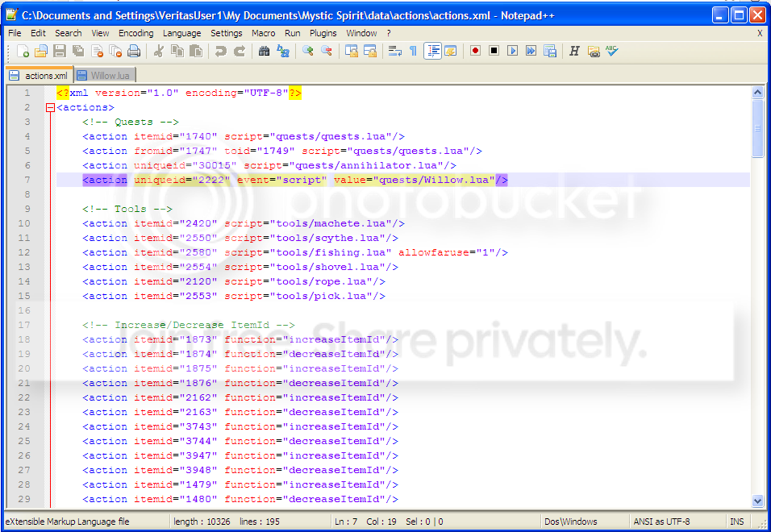Switch to the Willow.lua tab
This screenshot has width=771, height=532.
click(104, 75)
